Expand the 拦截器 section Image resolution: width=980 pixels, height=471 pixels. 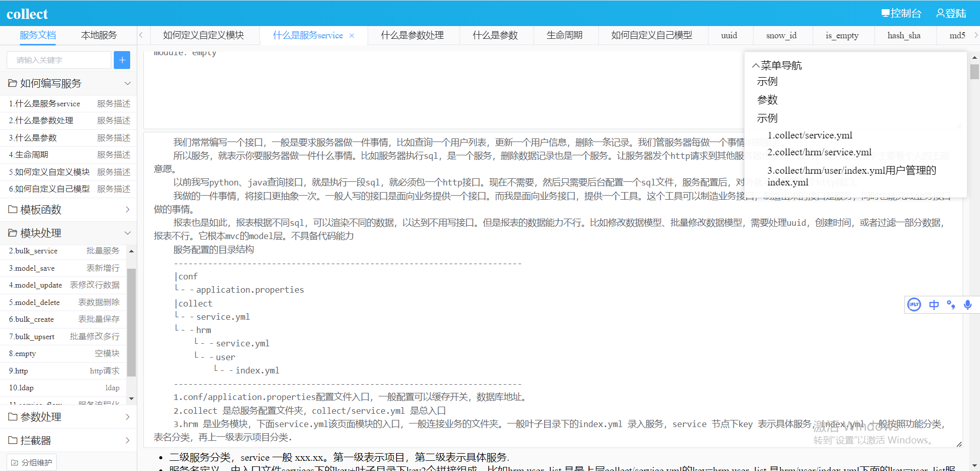pos(68,440)
